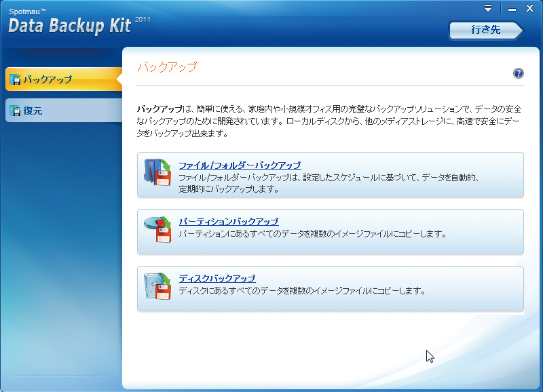The image size is (543, 392).
Task: Click the ディスクにあるすべてのデータ description text
Action: (x=302, y=291)
